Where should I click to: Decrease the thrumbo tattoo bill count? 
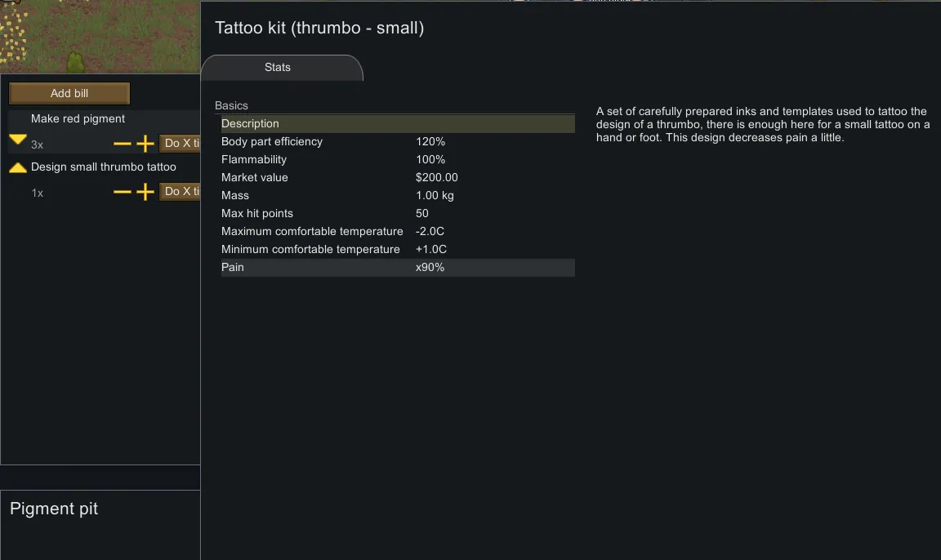pos(122,192)
